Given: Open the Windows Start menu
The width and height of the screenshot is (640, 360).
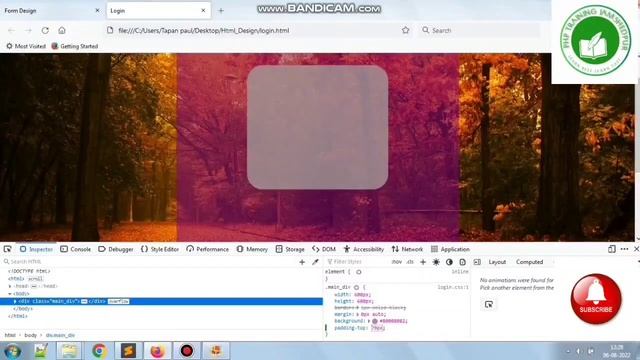Looking at the screenshot, I should [x=12, y=351].
